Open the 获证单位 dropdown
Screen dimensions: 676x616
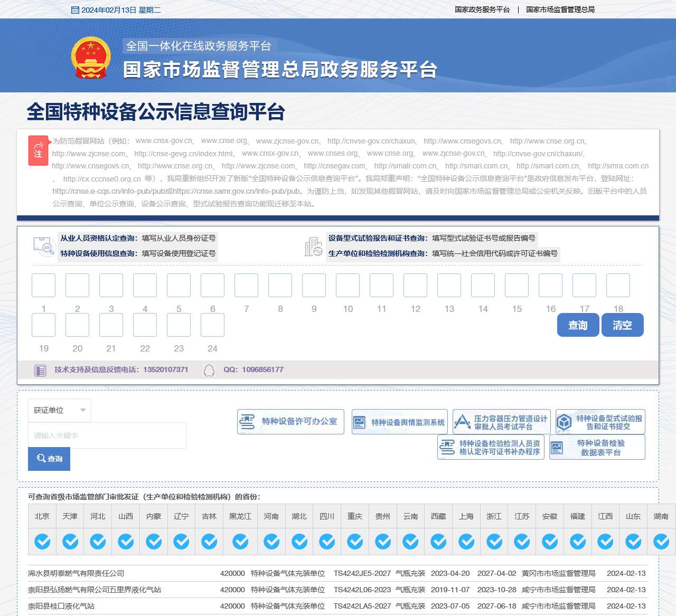click(x=59, y=410)
